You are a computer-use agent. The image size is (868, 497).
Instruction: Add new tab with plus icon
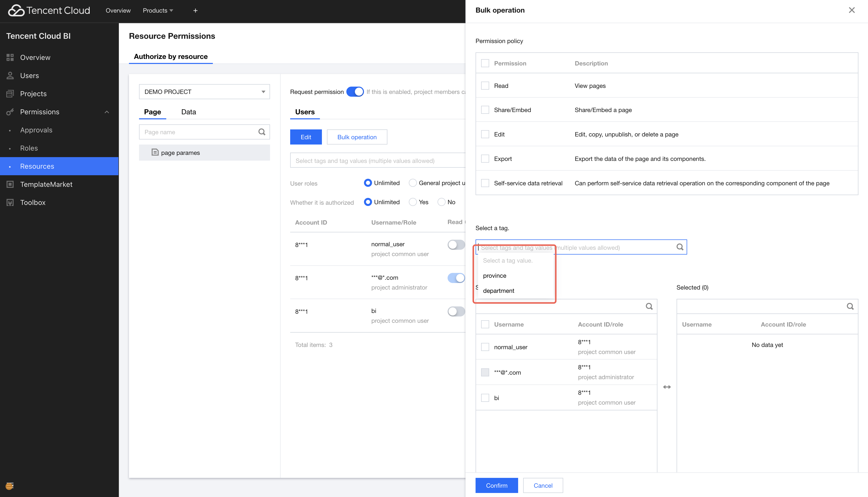pyautogui.click(x=195, y=11)
